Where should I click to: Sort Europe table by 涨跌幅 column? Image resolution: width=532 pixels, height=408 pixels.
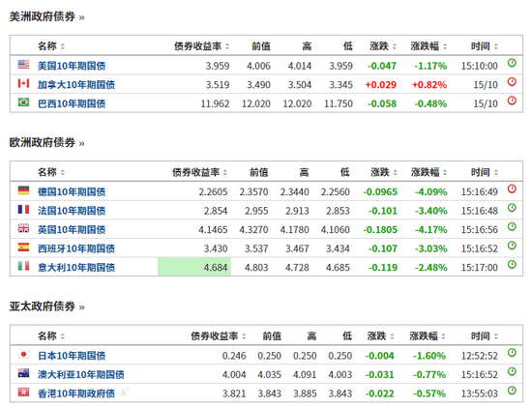pyautogui.click(x=429, y=172)
